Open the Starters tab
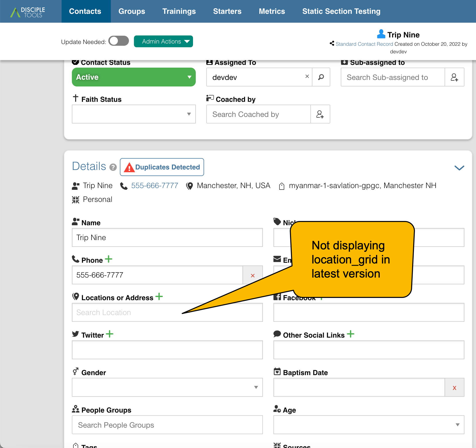 227,11
